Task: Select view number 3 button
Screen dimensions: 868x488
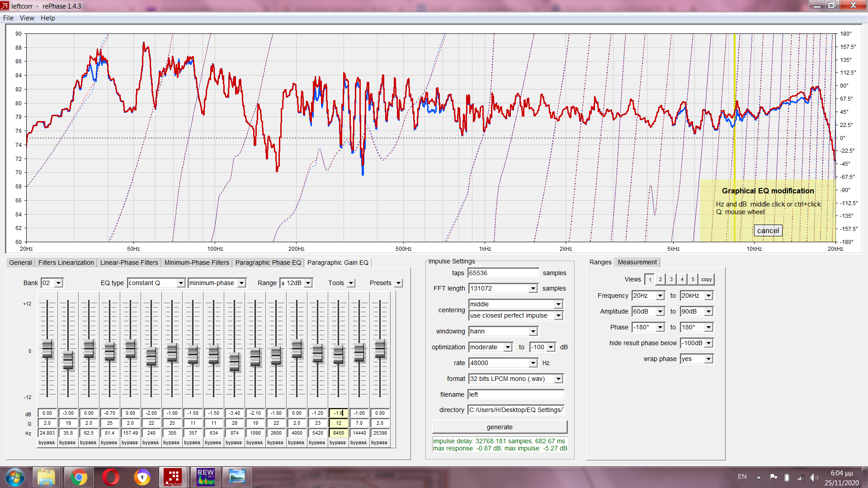Action: tap(671, 280)
